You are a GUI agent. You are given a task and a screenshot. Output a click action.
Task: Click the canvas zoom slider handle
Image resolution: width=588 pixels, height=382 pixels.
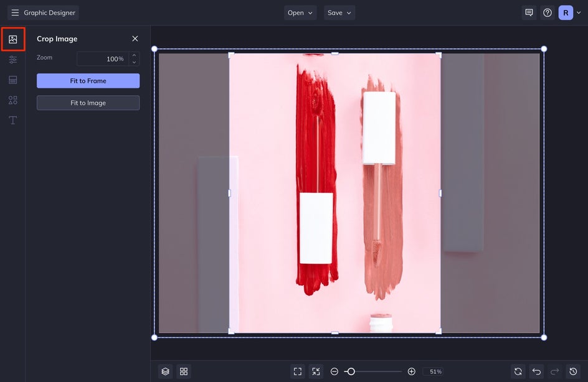(351, 371)
